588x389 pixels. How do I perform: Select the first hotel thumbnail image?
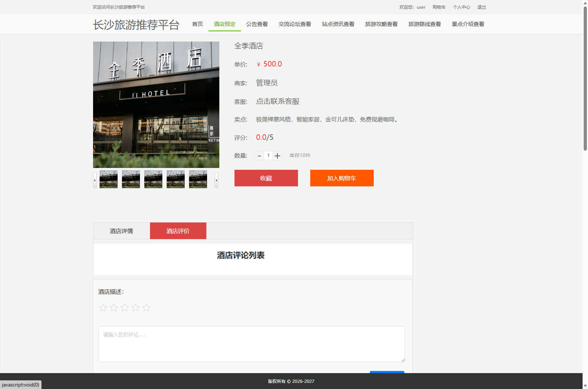108,179
